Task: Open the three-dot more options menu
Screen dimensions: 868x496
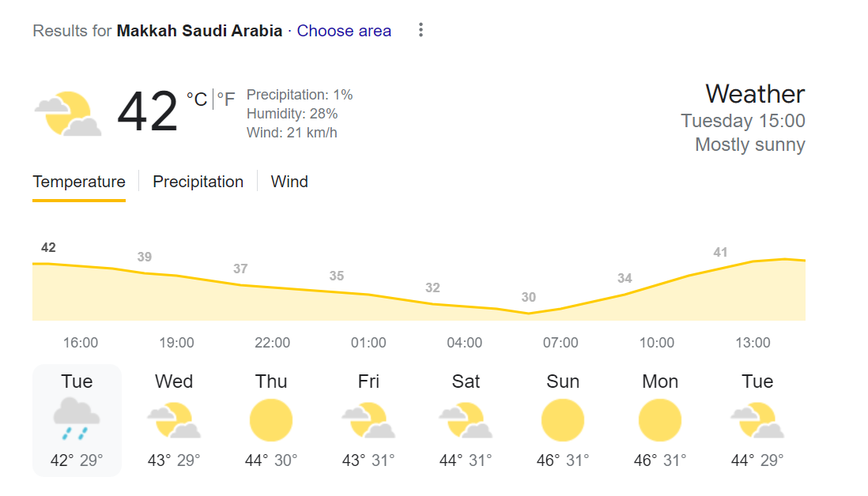Action: (x=421, y=30)
